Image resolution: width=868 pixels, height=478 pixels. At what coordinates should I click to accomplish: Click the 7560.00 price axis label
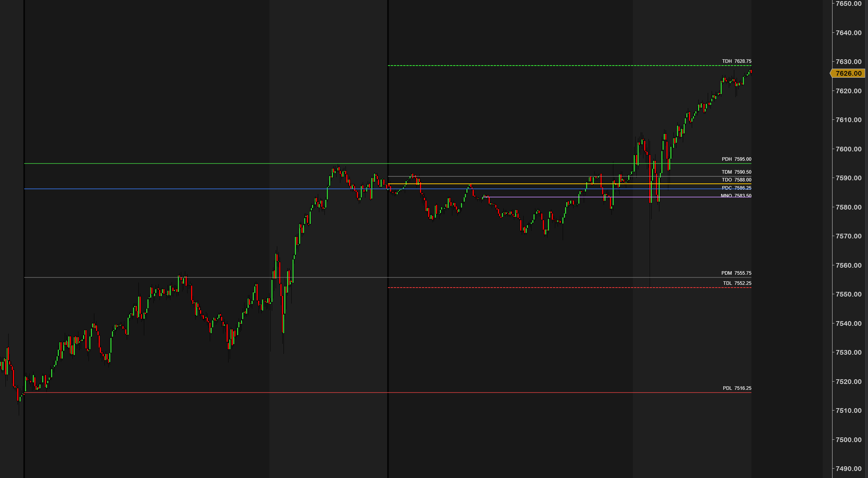(849, 265)
